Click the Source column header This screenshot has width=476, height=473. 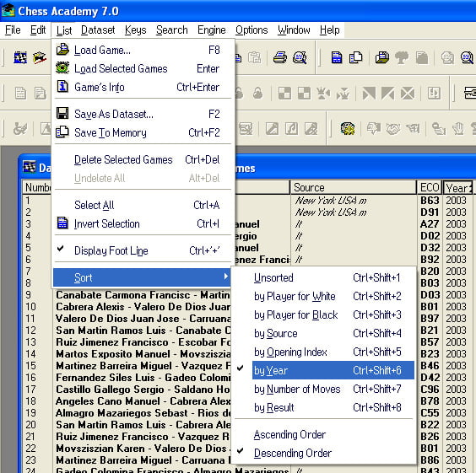tap(354, 187)
